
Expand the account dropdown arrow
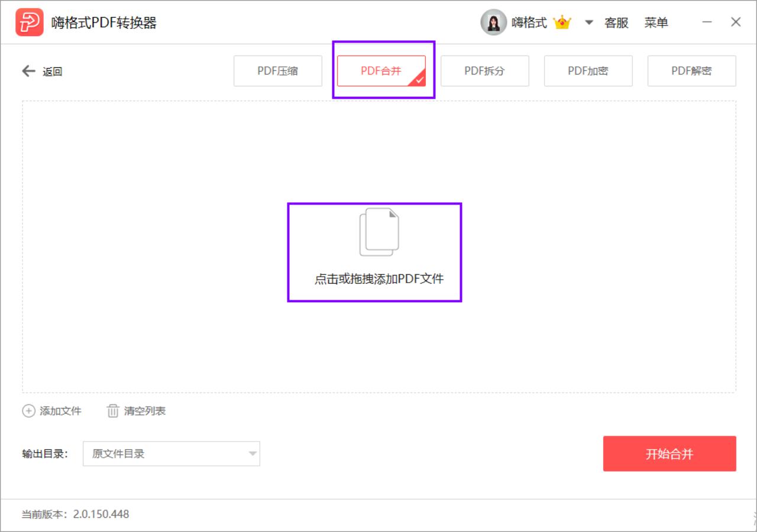coord(588,22)
